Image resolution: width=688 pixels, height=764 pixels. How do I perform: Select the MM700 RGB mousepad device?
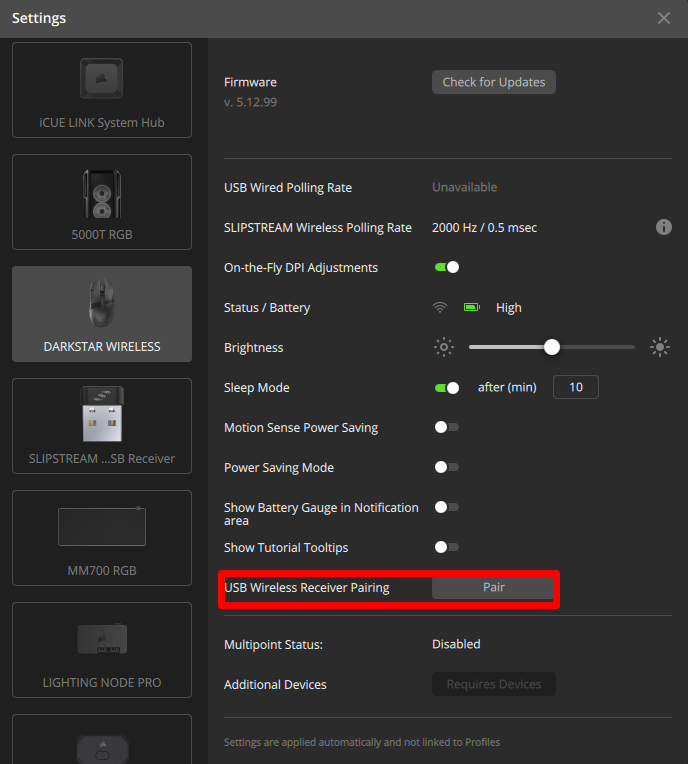click(x=102, y=538)
